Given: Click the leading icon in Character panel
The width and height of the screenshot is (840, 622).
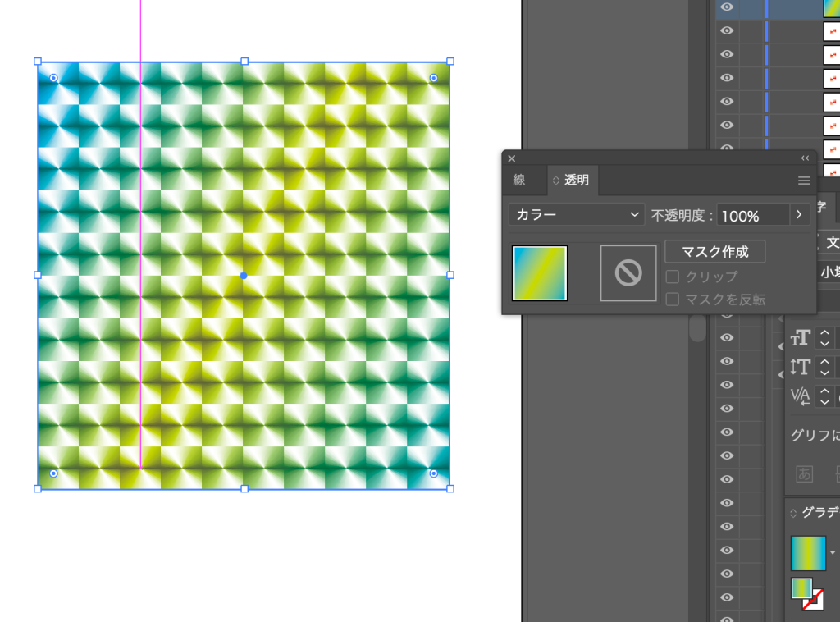Looking at the screenshot, I should click(x=801, y=367).
